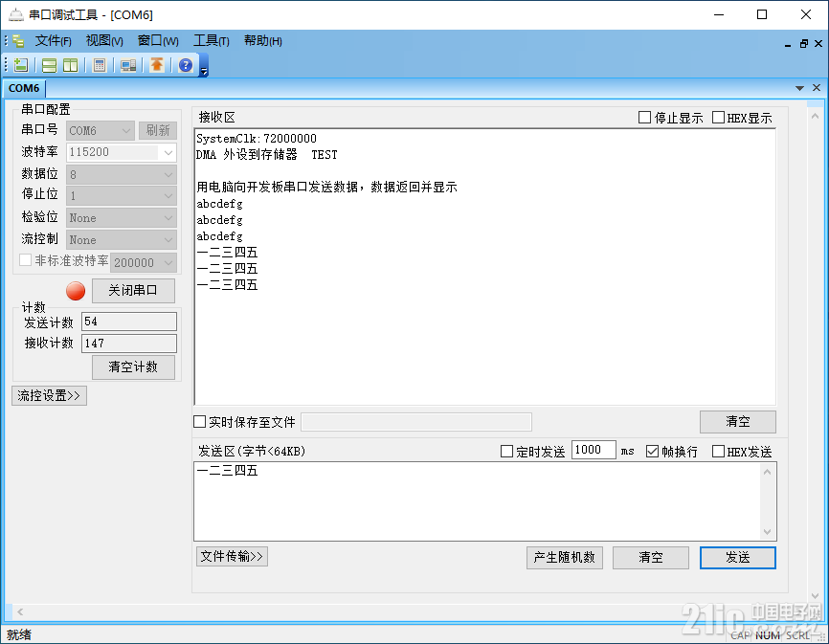Close the inner MDI child window
Viewport: 829px width, 644px height.
[818, 44]
